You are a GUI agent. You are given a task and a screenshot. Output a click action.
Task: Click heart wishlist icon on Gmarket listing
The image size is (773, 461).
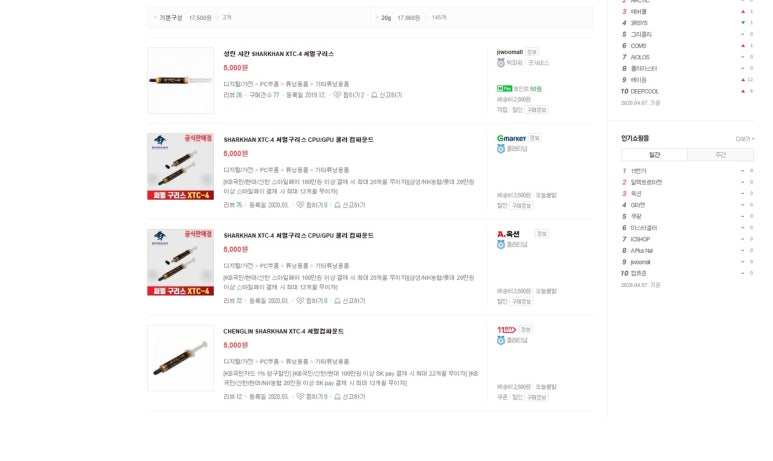tap(300, 205)
